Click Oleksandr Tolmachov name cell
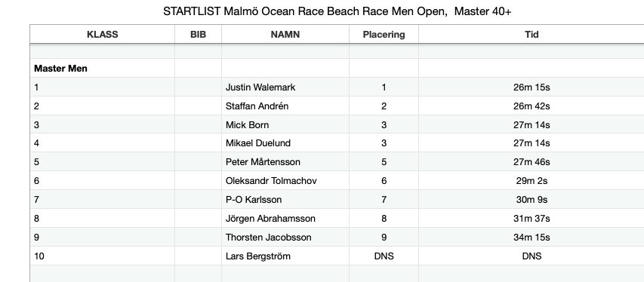The height and width of the screenshot is (282, 644). (285, 181)
